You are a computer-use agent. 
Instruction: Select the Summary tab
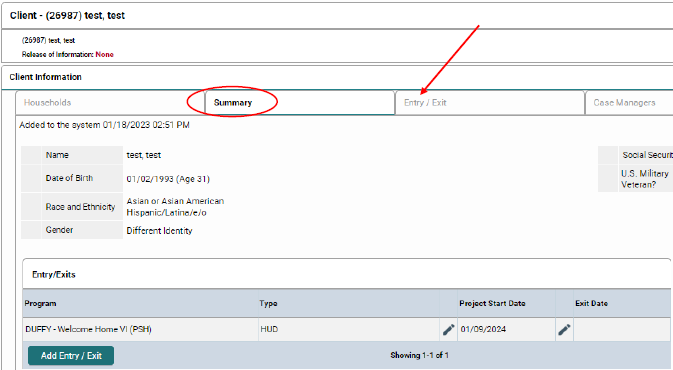[300, 103]
